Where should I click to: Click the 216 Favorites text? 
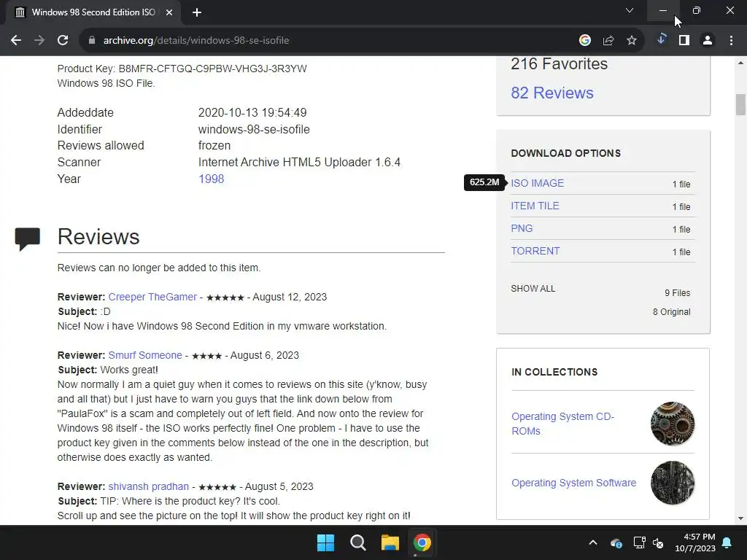[560, 64]
